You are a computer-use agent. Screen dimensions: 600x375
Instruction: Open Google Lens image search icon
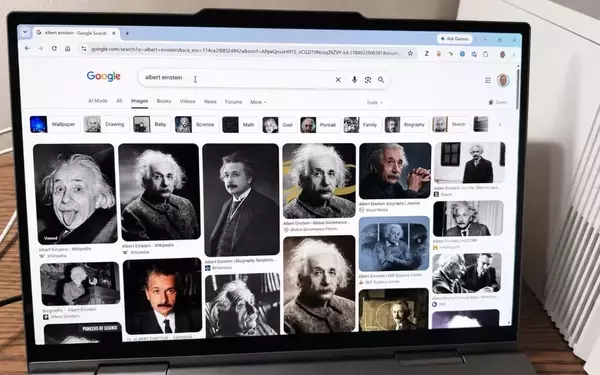click(368, 80)
